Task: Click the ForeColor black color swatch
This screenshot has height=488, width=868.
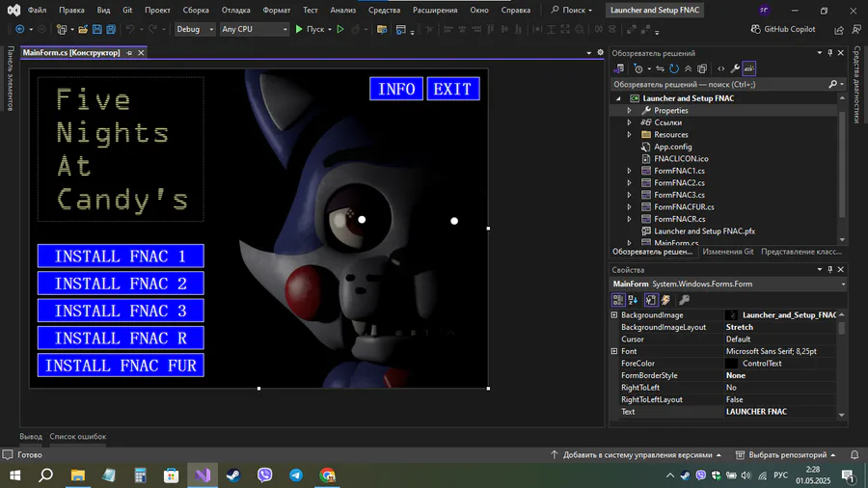Action: point(731,364)
